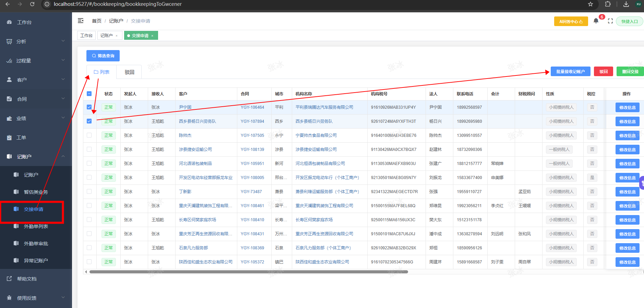Image resolution: width=644 pixels, height=308 pixels.
Task: Open 快捷入口 button
Action: point(630,21)
